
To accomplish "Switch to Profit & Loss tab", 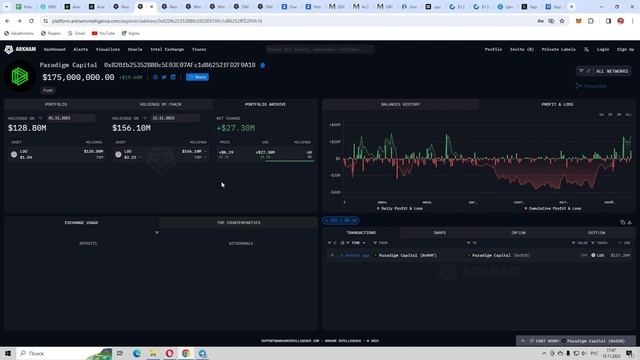I will pyautogui.click(x=557, y=104).
